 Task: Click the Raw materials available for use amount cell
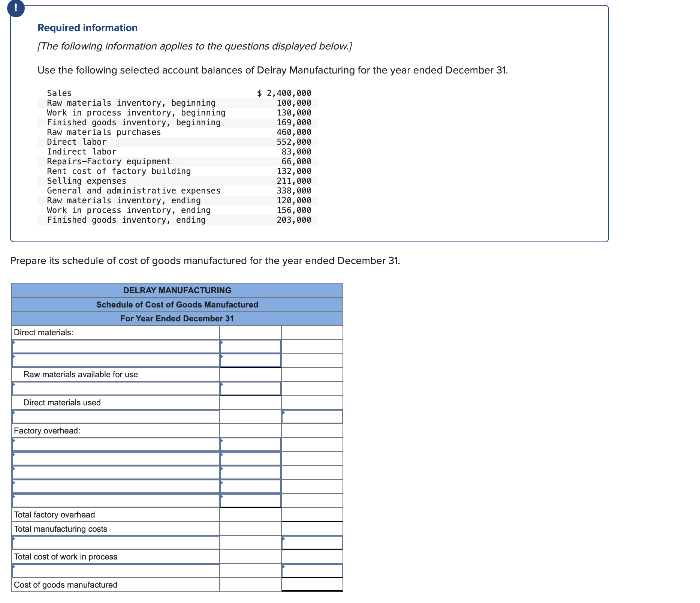point(250,374)
